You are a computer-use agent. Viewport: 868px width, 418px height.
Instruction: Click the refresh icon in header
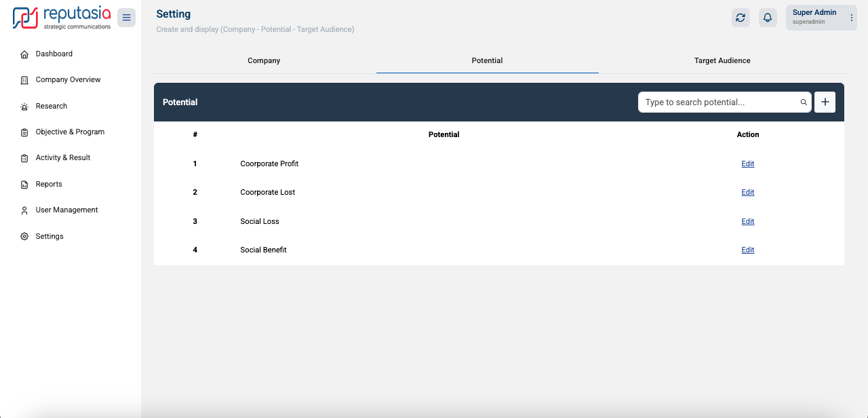coord(741,18)
